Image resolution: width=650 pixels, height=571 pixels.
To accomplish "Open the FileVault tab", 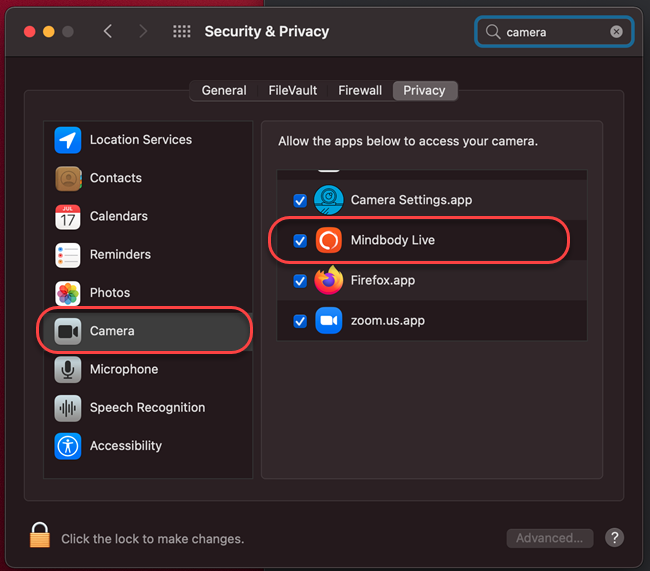I will pyautogui.click(x=293, y=90).
